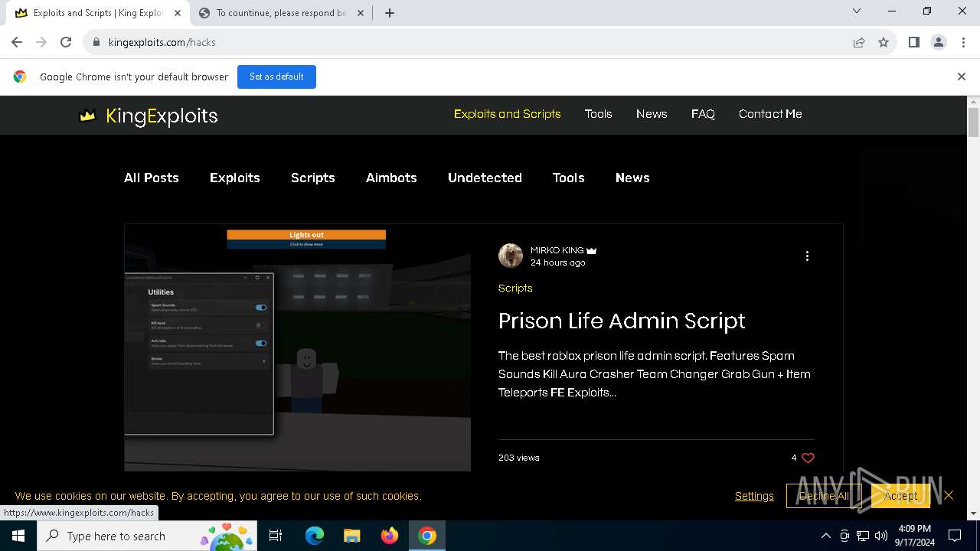Open the post's three-dot more actions
This screenshot has height=551, width=980.
[807, 256]
